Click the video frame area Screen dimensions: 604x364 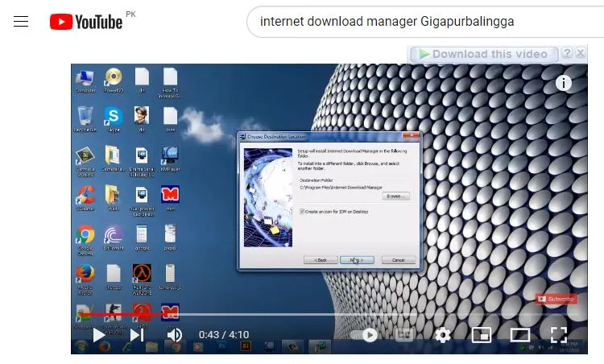tap(483, 201)
